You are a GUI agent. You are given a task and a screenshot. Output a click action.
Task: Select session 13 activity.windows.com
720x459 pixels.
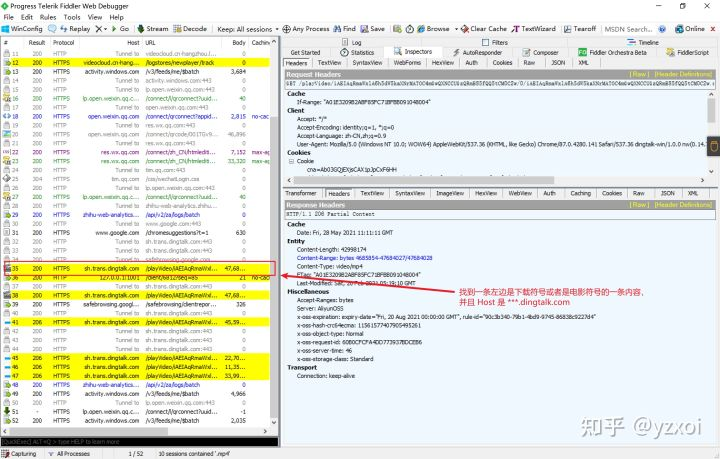point(137,72)
